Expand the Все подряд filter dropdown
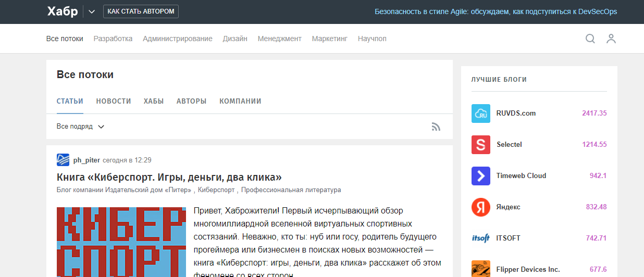The image size is (644, 277). click(x=81, y=127)
